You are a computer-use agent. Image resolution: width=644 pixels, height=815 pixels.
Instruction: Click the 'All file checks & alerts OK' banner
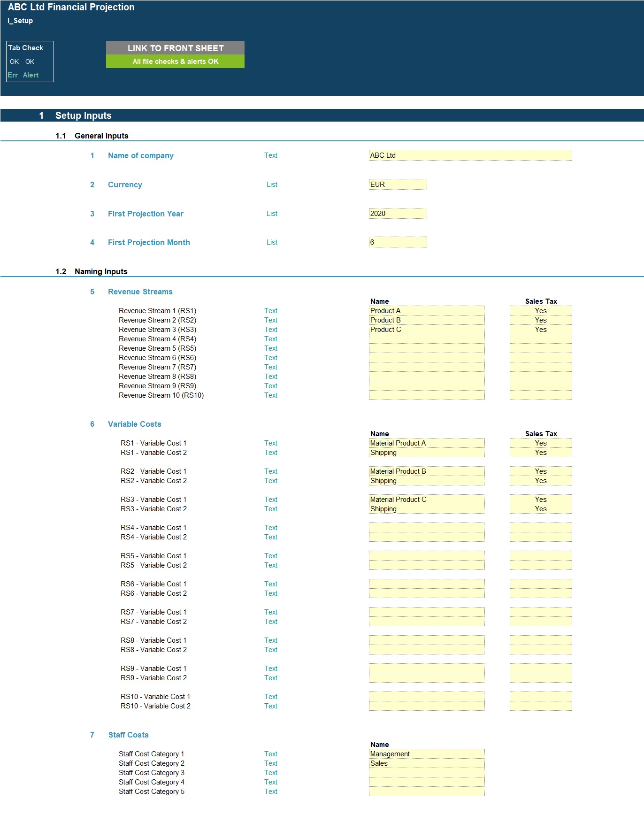[x=175, y=62]
